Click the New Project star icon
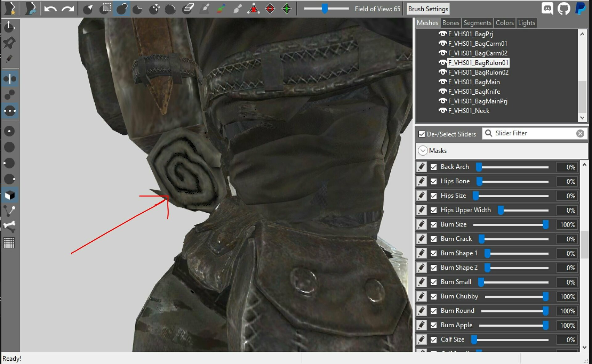 10,9
